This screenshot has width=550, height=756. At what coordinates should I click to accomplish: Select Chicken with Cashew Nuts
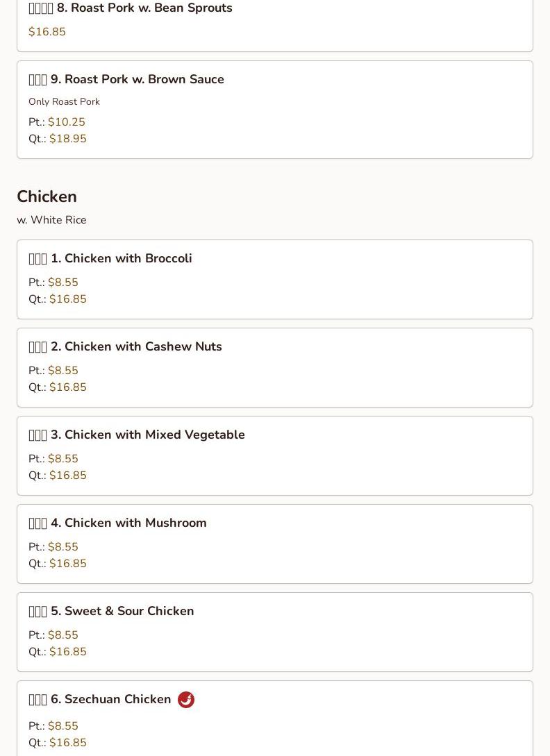[x=125, y=347]
